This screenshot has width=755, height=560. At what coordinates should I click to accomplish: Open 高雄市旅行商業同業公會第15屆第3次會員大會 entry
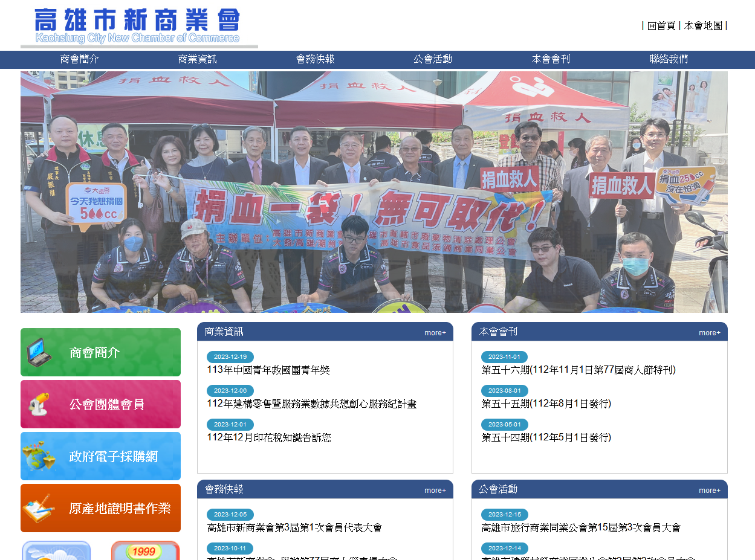pyautogui.click(x=580, y=527)
